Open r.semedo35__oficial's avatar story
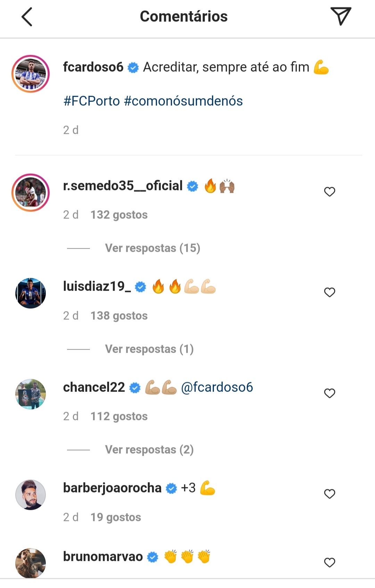Viewport: 375px width, 588px height. 31,193
